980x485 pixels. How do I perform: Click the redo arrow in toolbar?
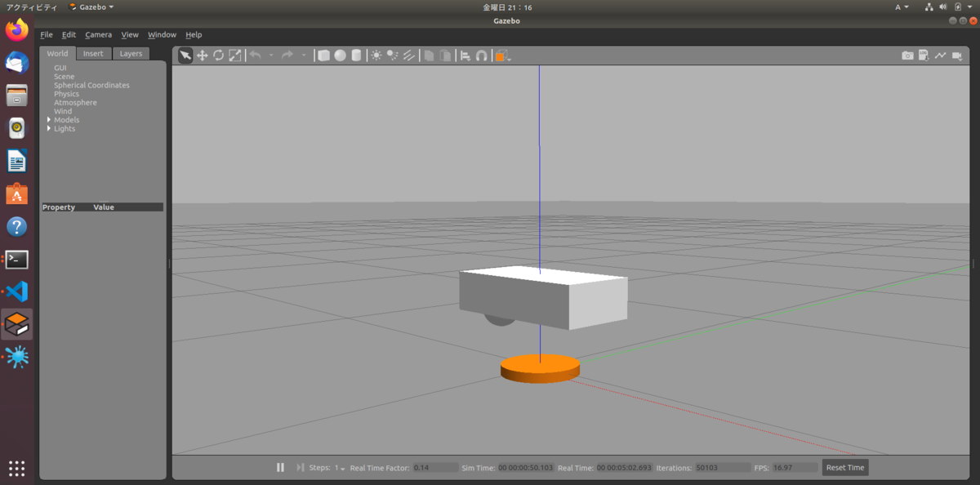287,56
